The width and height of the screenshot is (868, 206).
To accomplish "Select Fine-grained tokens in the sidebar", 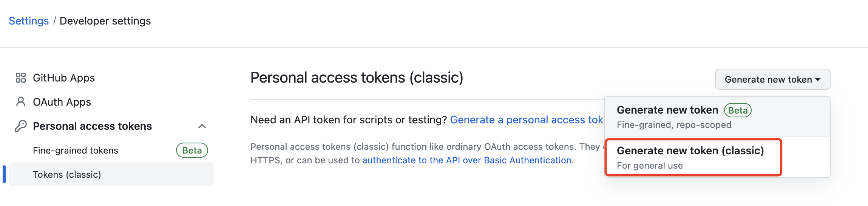I will (76, 150).
